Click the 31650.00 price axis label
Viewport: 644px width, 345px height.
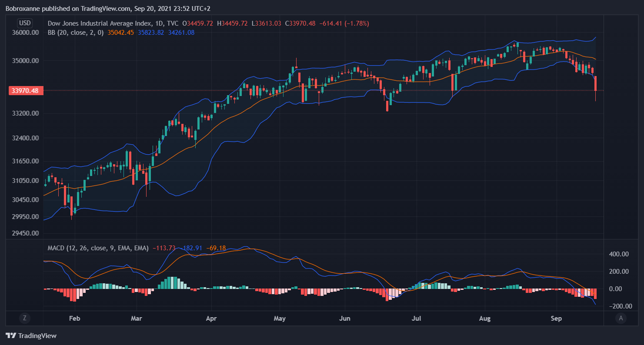tap(25, 161)
